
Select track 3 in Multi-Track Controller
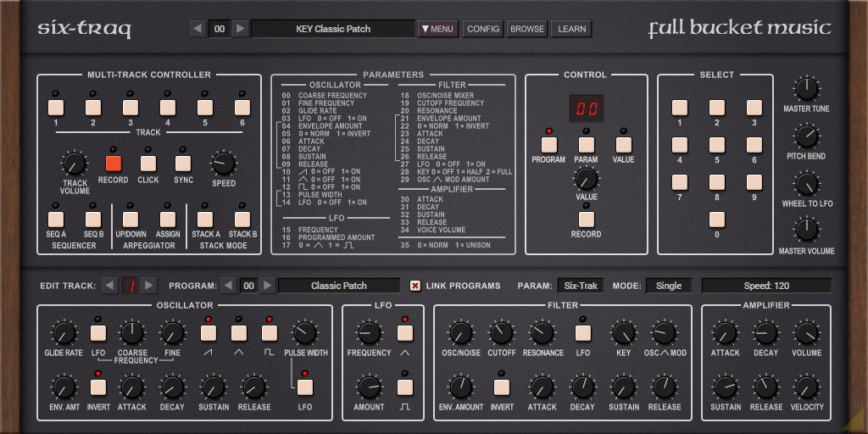click(131, 108)
